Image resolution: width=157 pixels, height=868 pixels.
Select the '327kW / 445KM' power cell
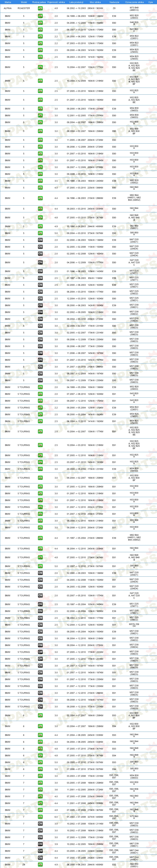coord(95,817)
